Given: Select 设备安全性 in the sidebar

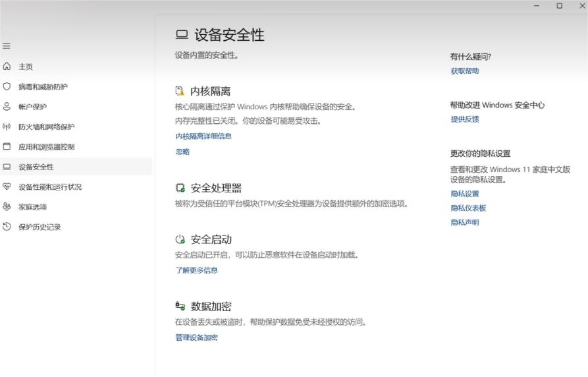Looking at the screenshot, I should [x=36, y=167].
